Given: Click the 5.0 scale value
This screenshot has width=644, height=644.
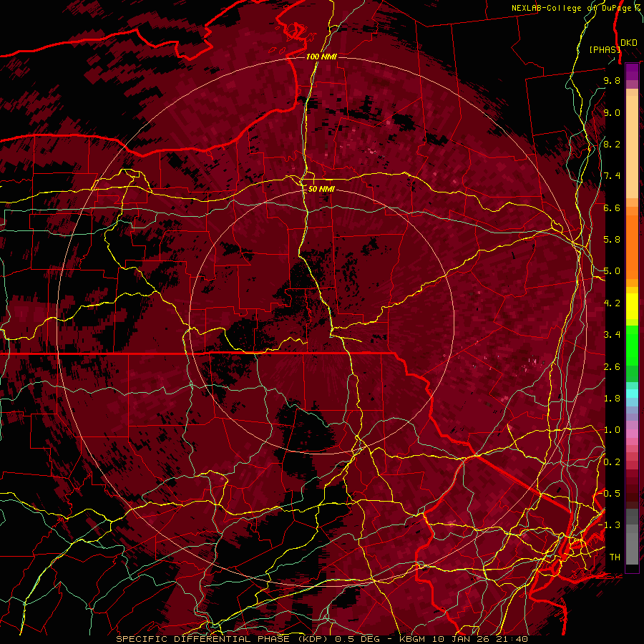Looking at the screenshot, I should coord(612,271).
